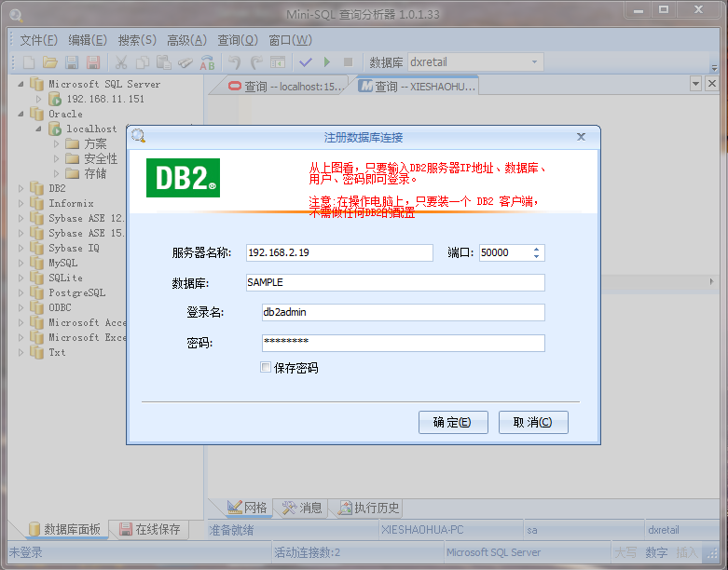728x570 pixels.
Task: Click the Undo arrow icon
Action: [235, 62]
